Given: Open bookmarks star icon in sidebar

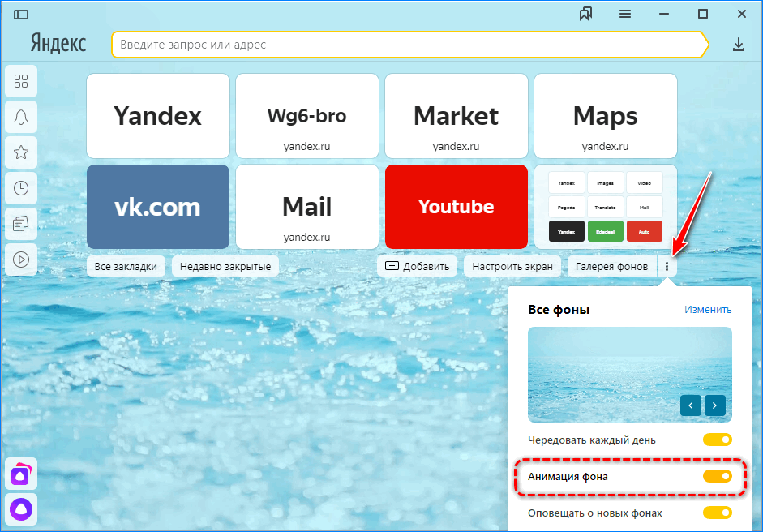Looking at the screenshot, I should [21, 152].
